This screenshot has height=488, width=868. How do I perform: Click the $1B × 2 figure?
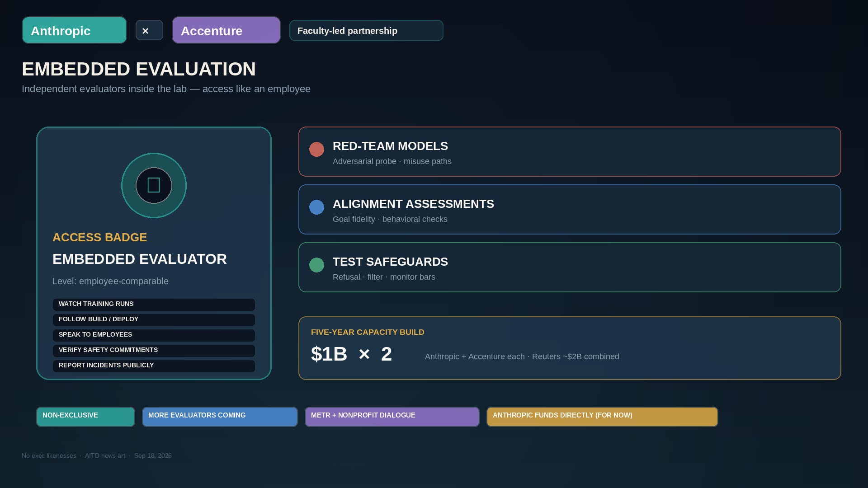(351, 354)
